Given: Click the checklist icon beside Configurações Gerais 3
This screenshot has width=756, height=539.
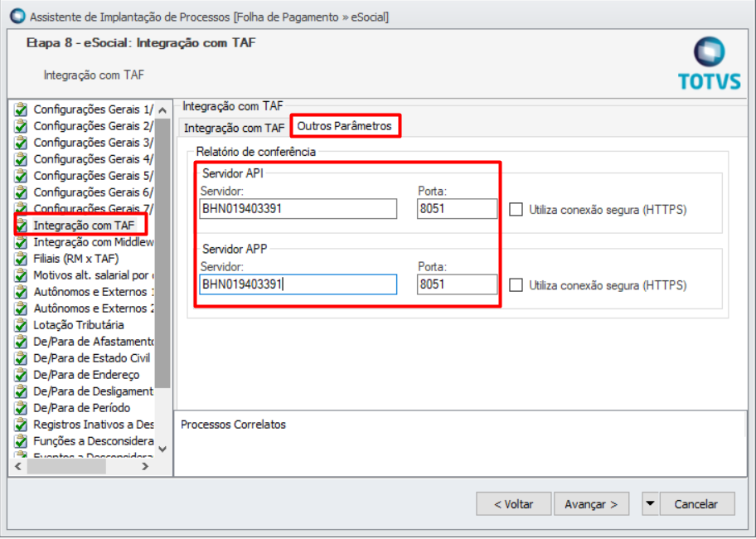Looking at the screenshot, I should pyautogui.click(x=21, y=143).
